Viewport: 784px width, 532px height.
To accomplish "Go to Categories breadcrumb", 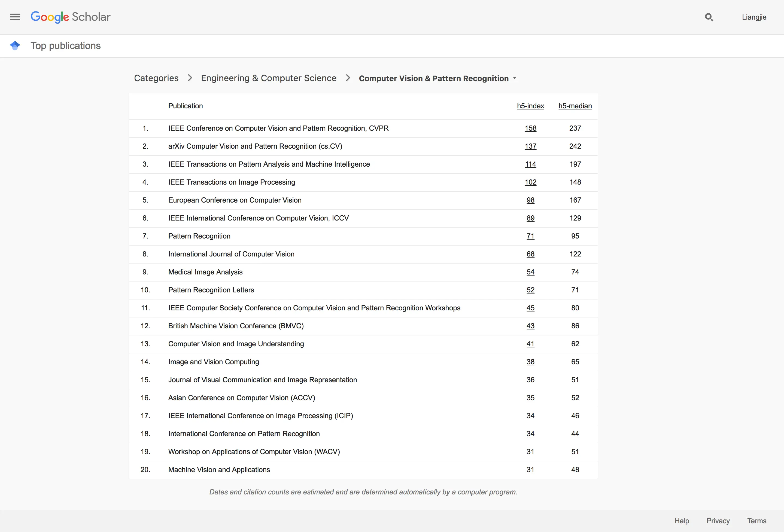I will point(156,78).
